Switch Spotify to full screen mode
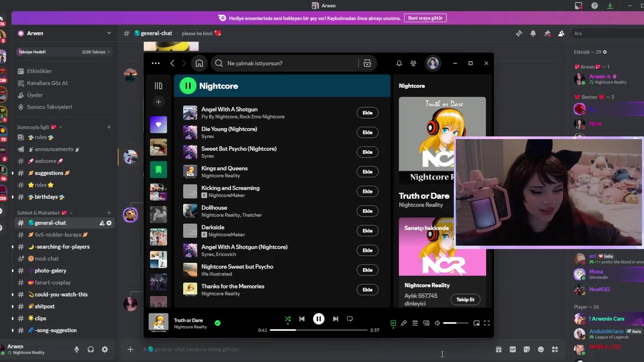Viewport: 644px width, 362px height. pyautogui.click(x=487, y=323)
